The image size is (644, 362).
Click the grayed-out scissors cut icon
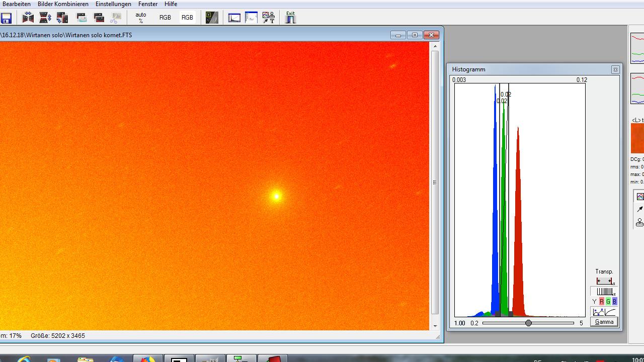coord(116,18)
